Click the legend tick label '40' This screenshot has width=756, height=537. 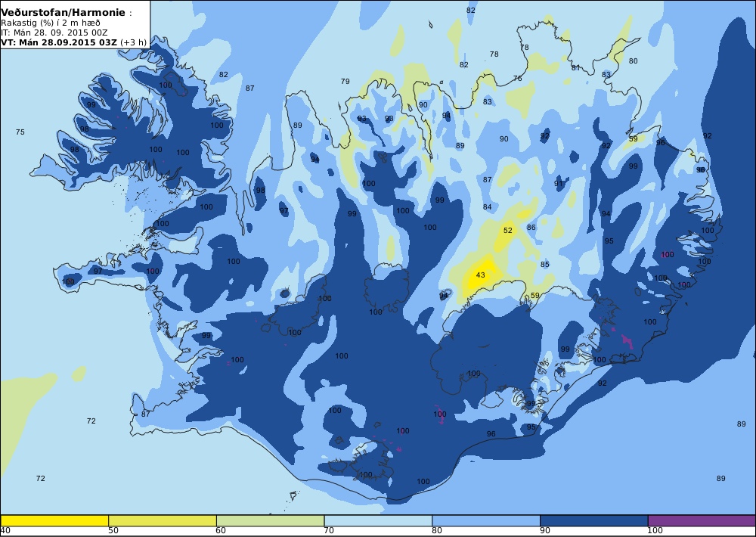click(x=5, y=531)
